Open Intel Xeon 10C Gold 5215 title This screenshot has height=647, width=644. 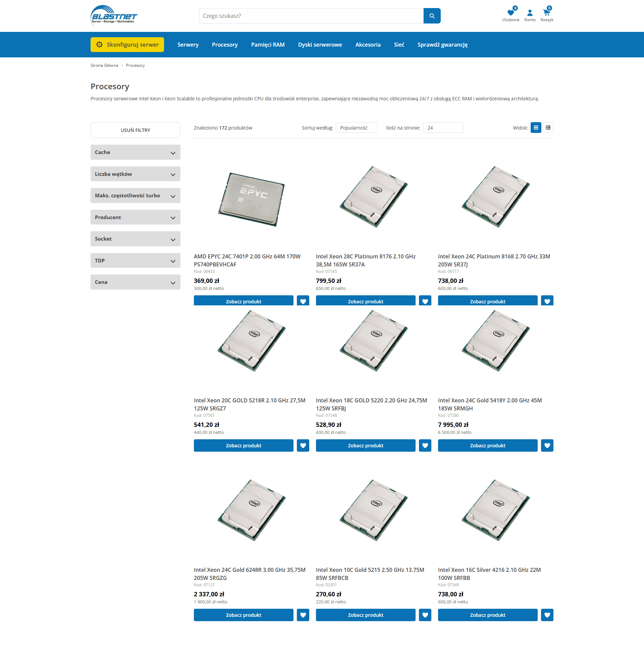pyautogui.click(x=370, y=574)
